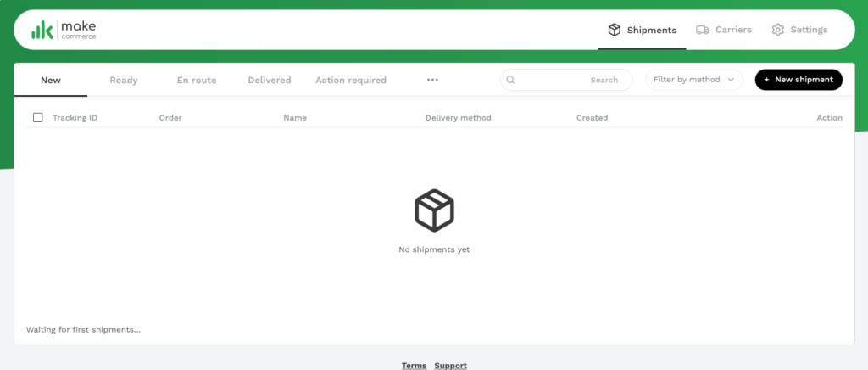This screenshot has width=868, height=370.
Task: Click the Created column header
Action: [592, 117]
